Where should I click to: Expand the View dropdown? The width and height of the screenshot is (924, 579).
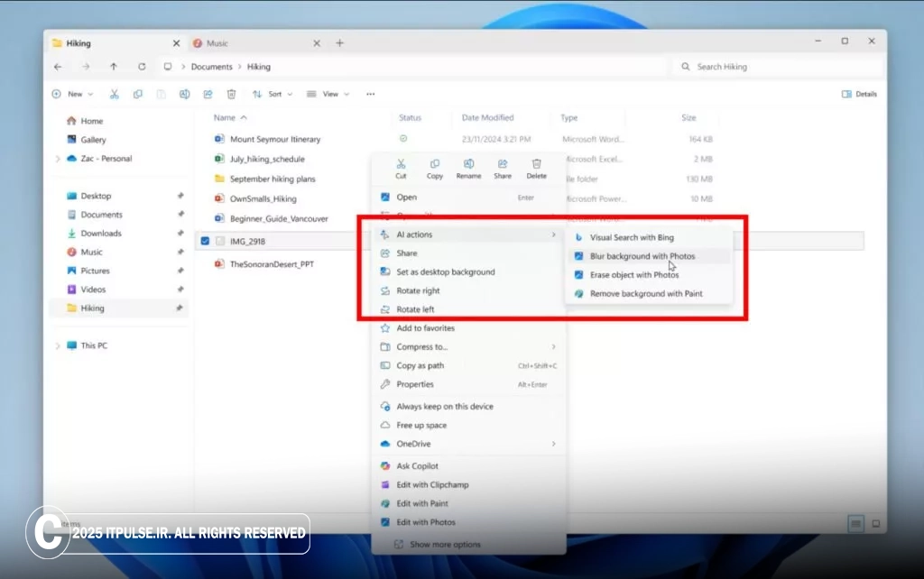[330, 94]
